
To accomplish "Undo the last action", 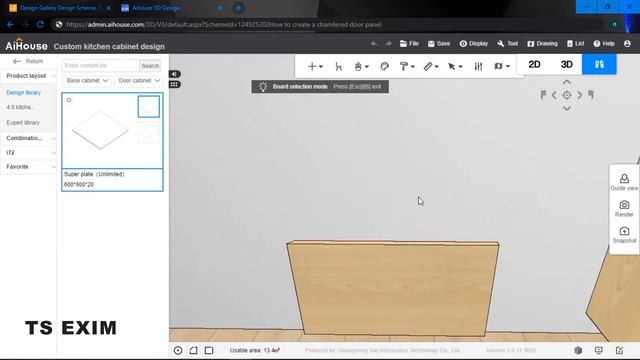I will click(373, 44).
